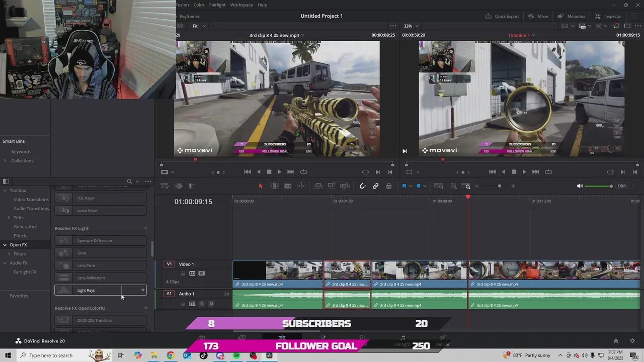The width and height of the screenshot is (644, 362).
Task: Click the voiceover microphone icon
Action: [x=191, y=186]
